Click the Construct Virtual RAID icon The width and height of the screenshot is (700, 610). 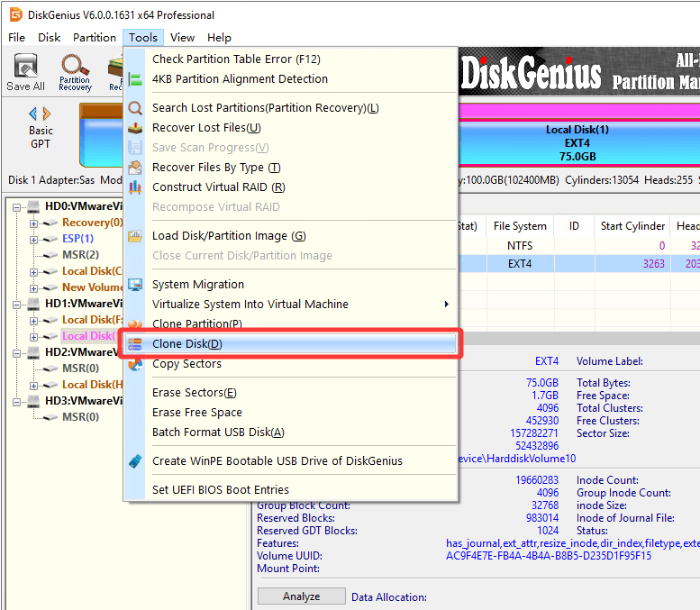pyautogui.click(x=135, y=187)
